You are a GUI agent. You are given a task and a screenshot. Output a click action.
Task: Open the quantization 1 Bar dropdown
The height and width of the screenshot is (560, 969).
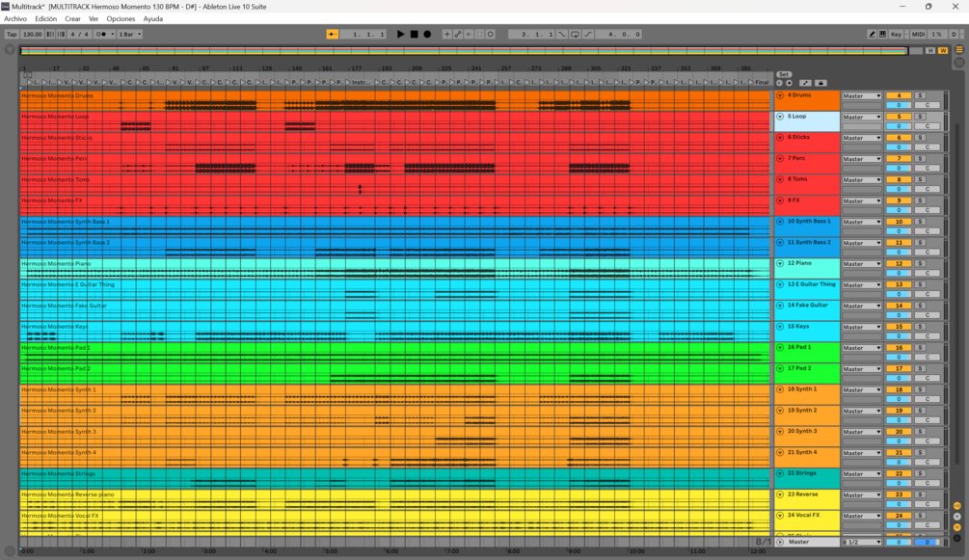(127, 34)
